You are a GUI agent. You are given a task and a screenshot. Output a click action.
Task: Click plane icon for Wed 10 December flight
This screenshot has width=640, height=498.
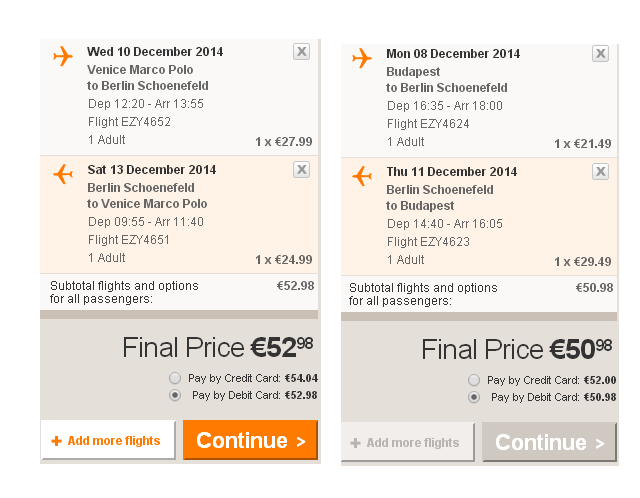click(63, 56)
